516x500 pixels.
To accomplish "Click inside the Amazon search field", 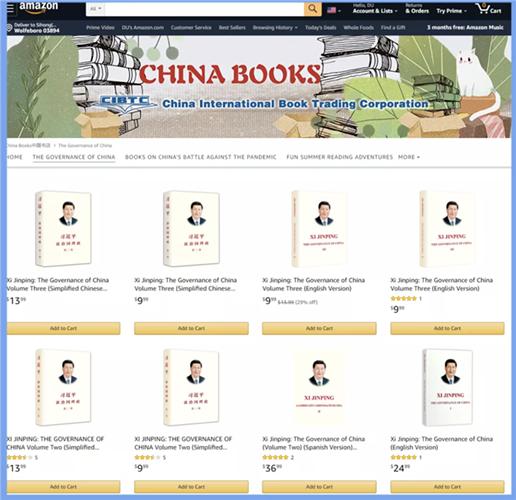I will (x=204, y=9).
